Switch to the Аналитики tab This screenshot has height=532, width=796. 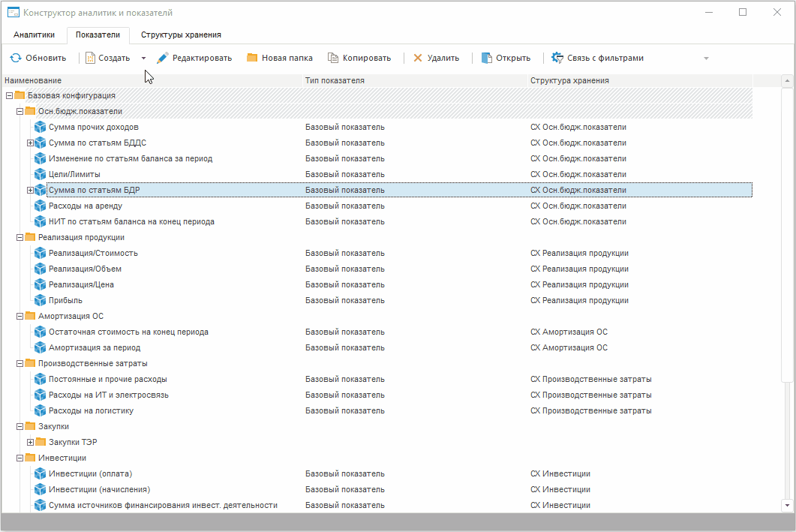pos(35,35)
